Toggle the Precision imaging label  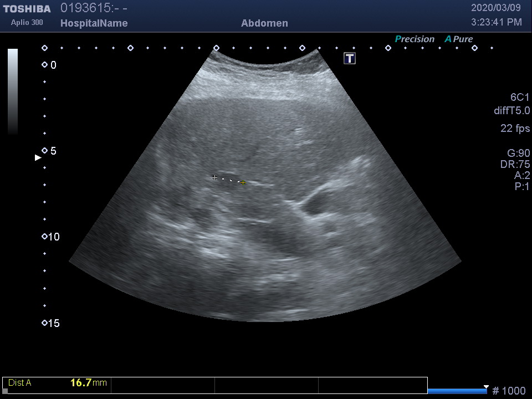415,39
